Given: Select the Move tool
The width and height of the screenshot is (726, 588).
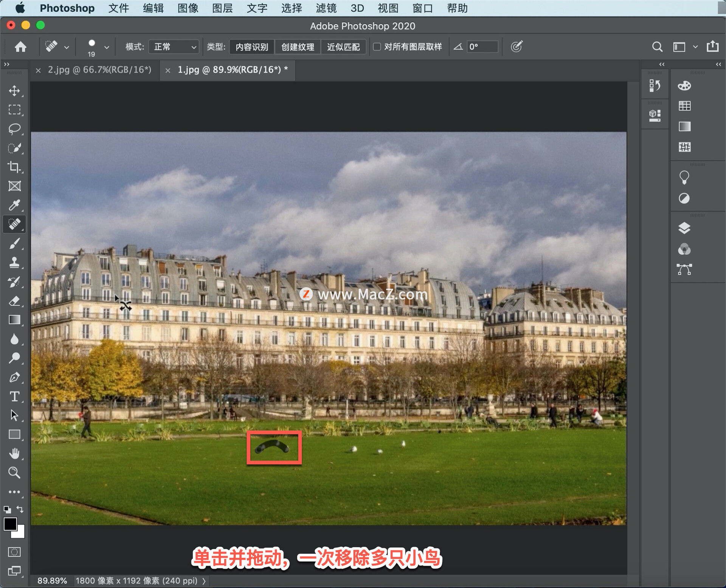Looking at the screenshot, I should (14, 91).
